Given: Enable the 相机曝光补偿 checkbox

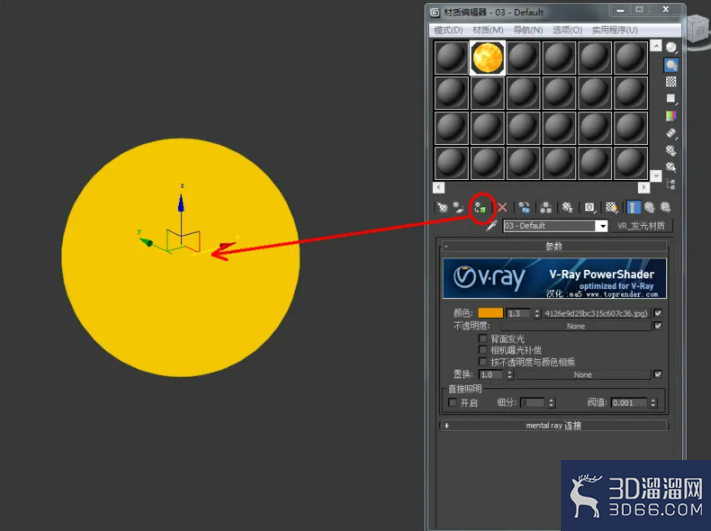Looking at the screenshot, I should point(483,350).
